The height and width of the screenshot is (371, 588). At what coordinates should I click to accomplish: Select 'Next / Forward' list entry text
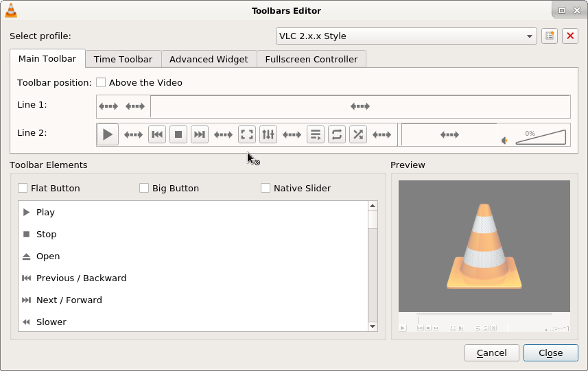click(x=69, y=300)
